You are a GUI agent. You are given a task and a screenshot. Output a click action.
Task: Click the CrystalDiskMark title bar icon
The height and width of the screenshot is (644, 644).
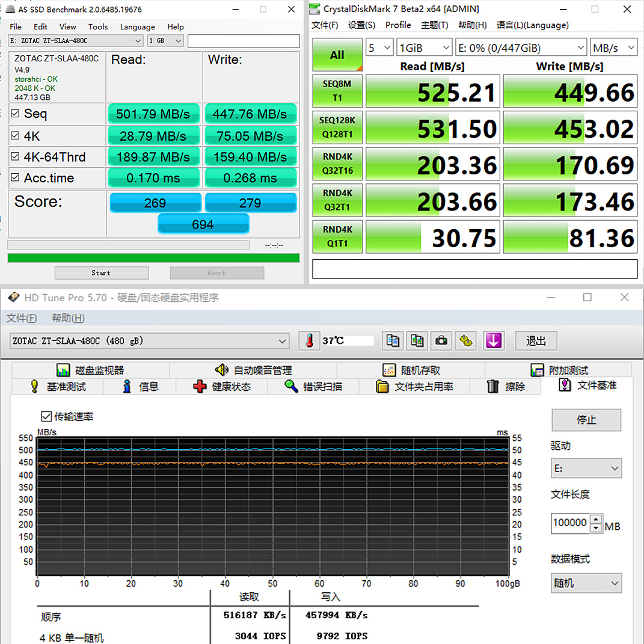coord(314,8)
